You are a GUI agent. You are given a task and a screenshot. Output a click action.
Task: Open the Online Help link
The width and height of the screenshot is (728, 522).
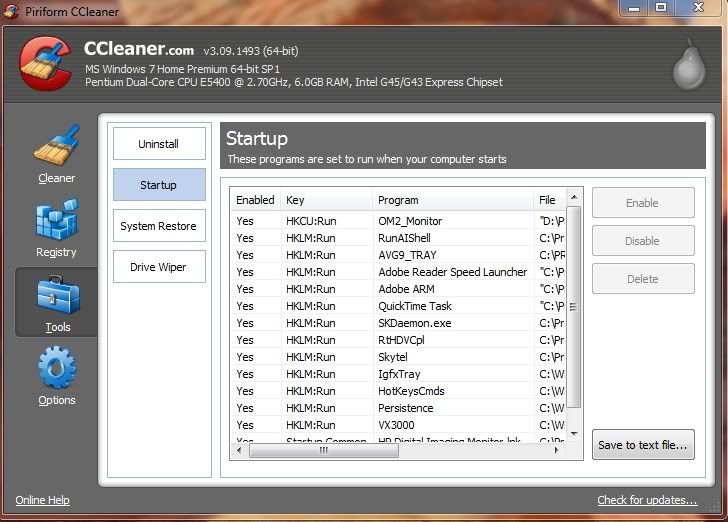[x=42, y=500]
